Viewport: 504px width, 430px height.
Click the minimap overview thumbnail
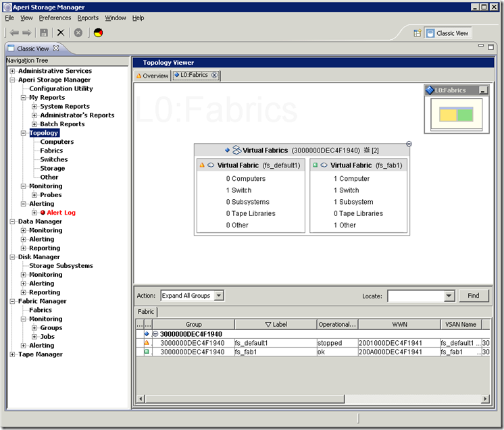pyautogui.click(x=457, y=115)
